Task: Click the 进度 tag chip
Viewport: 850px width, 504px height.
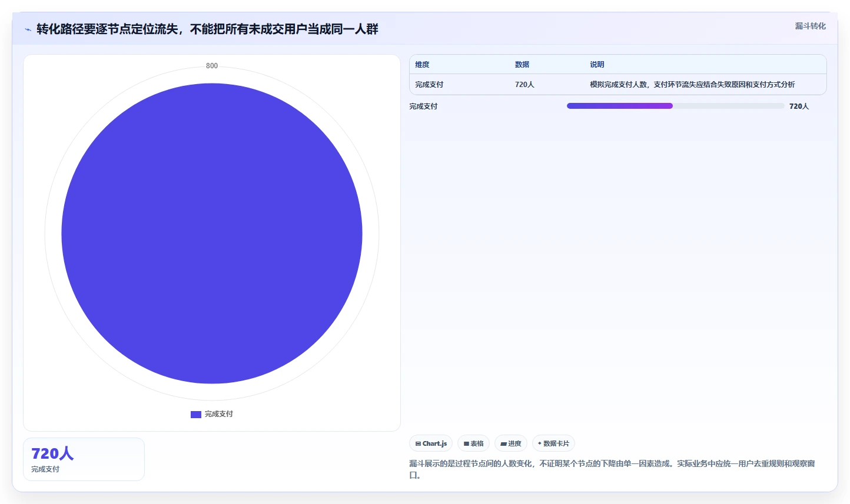Action: 511,443
